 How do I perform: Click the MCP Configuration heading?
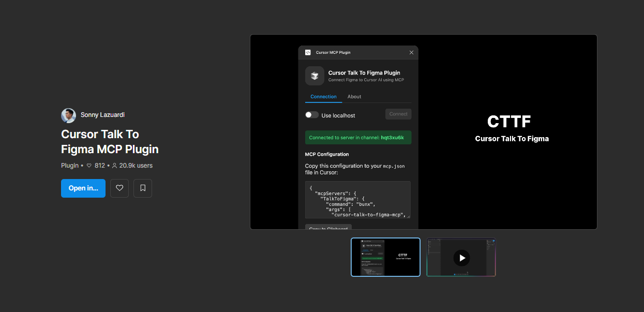[x=327, y=154]
